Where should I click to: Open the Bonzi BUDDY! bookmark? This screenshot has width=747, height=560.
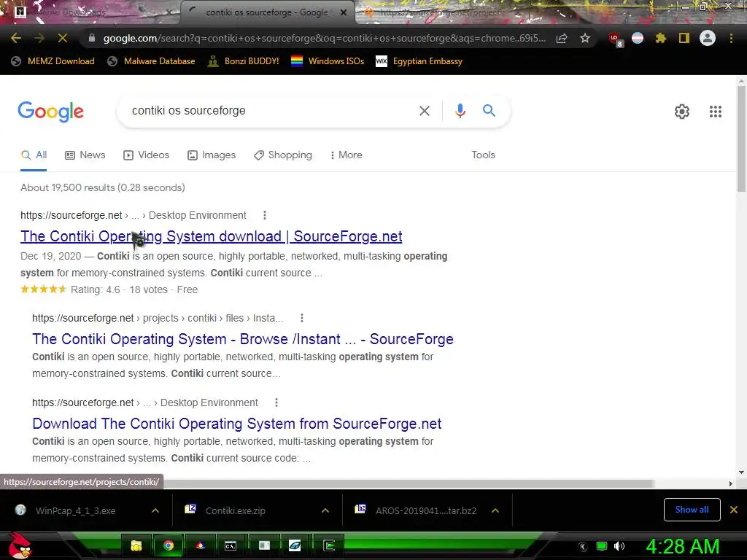point(243,61)
